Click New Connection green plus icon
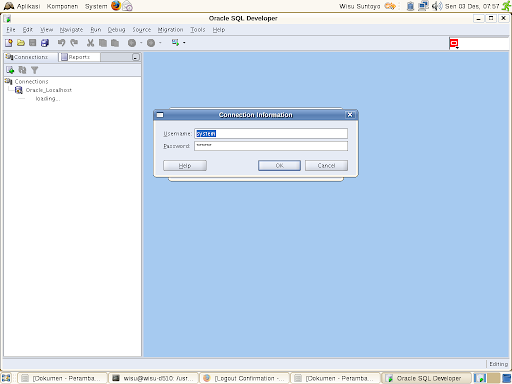The height and width of the screenshot is (384, 512). click(10, 70)
